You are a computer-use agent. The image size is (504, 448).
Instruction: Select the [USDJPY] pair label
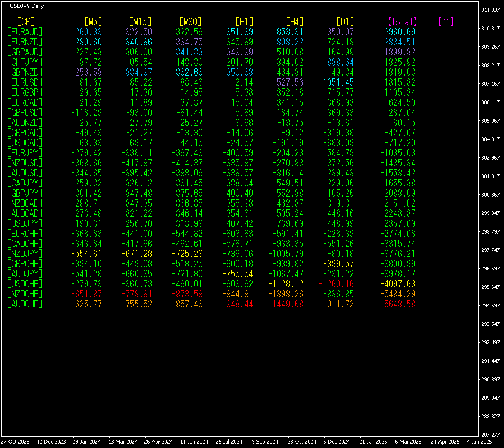25,223
